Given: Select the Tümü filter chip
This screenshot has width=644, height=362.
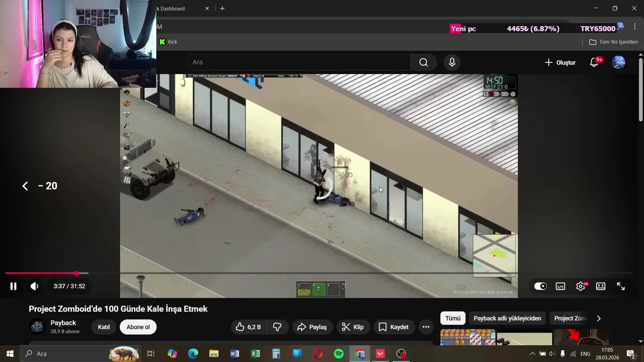Looking at the screenshot, I should pos(453,318).
